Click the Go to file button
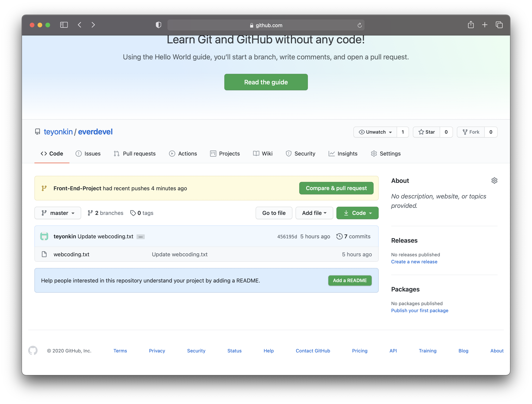Screen dimensions: 532x404 click(274, 213)
